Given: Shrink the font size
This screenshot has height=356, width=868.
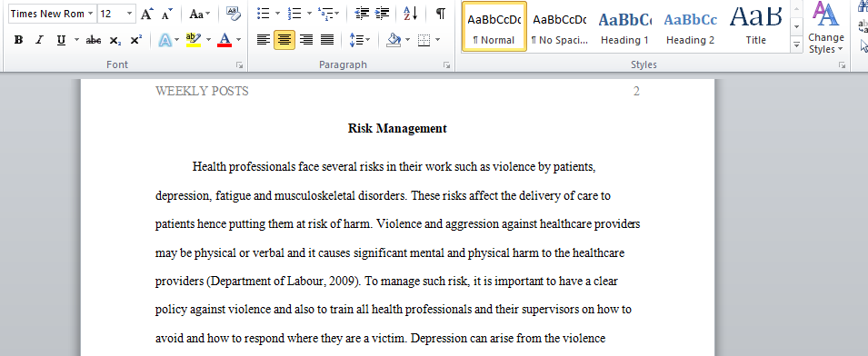Looking at the screenshot, I should pyautogui.click(x=166, y=14).
